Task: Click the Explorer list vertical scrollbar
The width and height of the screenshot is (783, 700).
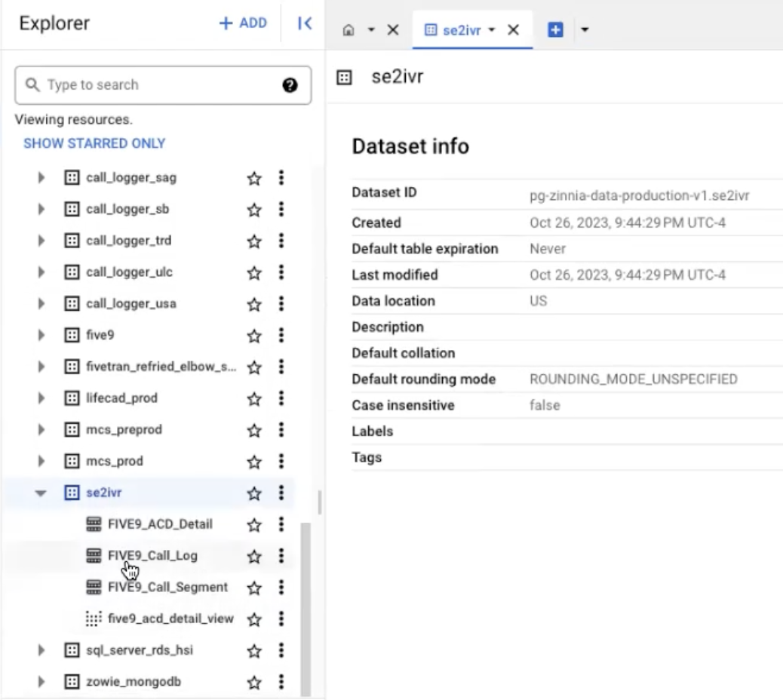Action: tap(306, 603)
